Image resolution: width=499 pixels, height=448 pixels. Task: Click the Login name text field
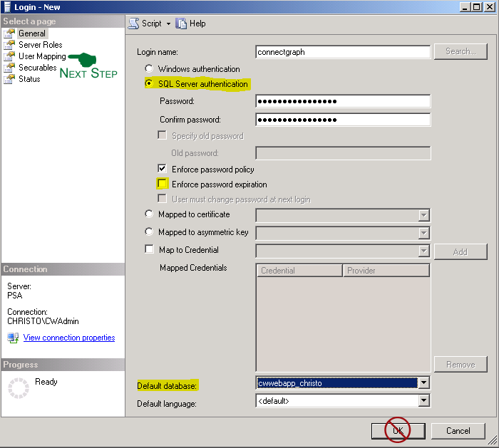coord(342,52)
